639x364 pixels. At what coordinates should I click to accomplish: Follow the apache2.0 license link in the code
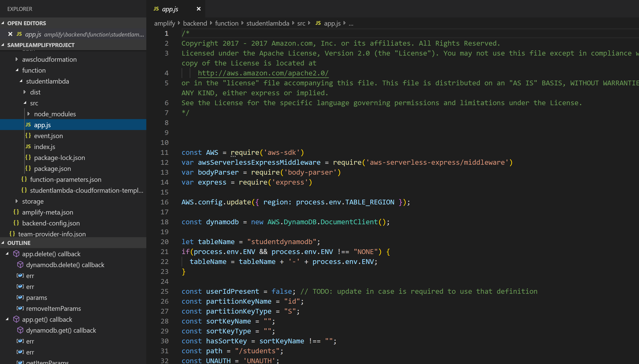tap(263, 73)
